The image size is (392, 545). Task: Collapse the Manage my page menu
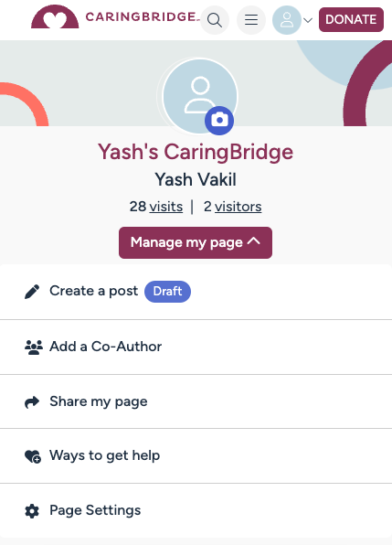196,242
